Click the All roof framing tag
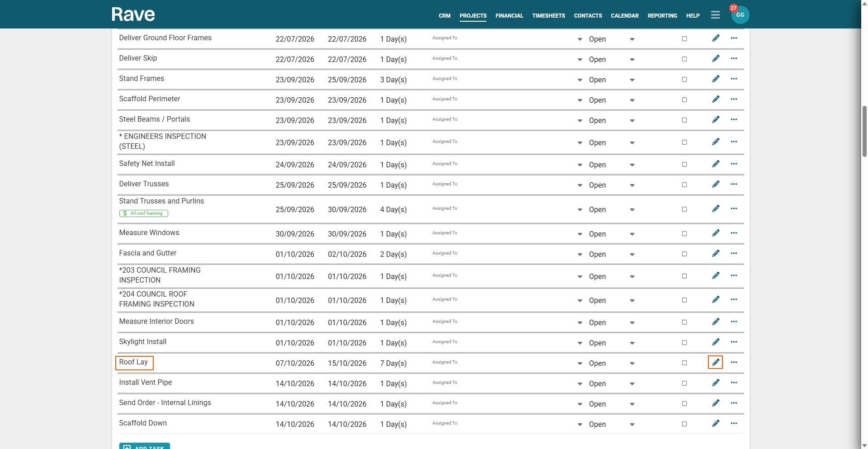Image resolution: width=868 pixels, height=449 pixels. (x=144, y=213)
